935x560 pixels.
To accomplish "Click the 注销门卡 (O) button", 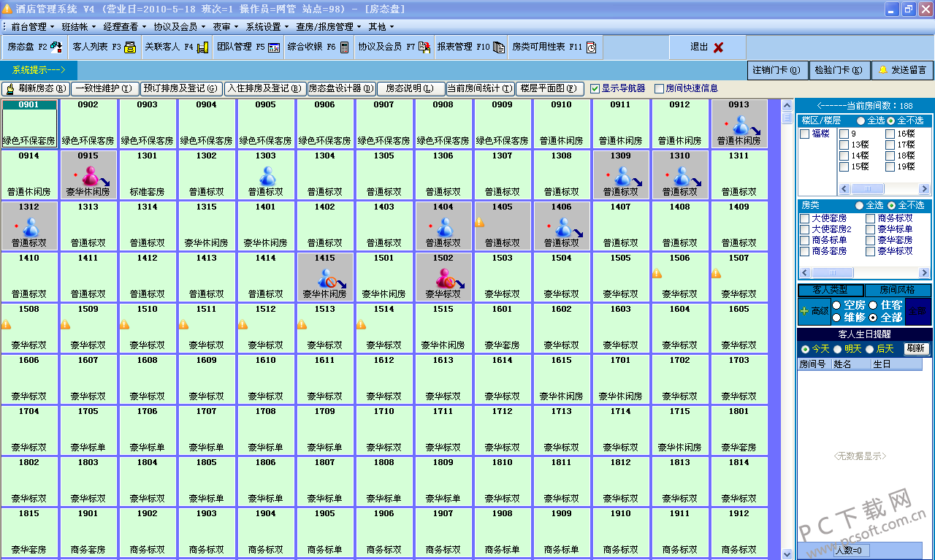I will 779,70.
